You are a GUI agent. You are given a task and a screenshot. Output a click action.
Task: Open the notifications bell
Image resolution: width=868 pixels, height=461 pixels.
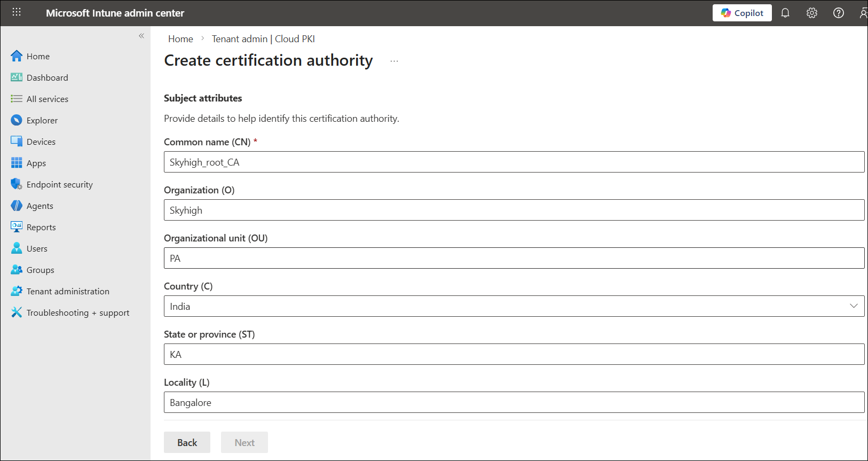[x=785, y=13]
